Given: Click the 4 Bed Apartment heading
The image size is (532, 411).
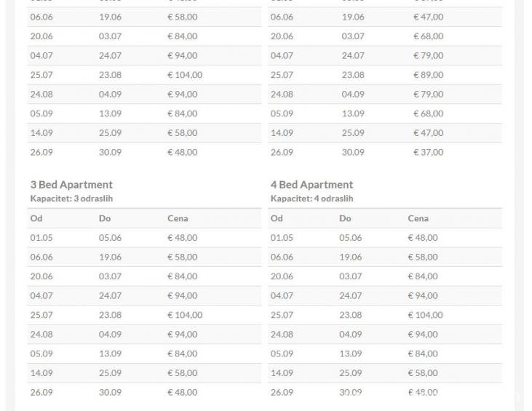Looking at the screenshot, I should pyautogui.click(x=311, y=185).
